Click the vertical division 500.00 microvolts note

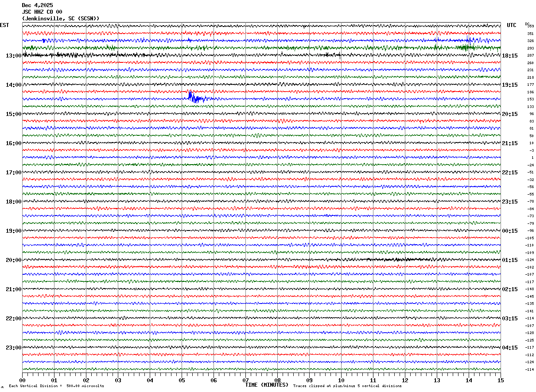pos(56,386)
